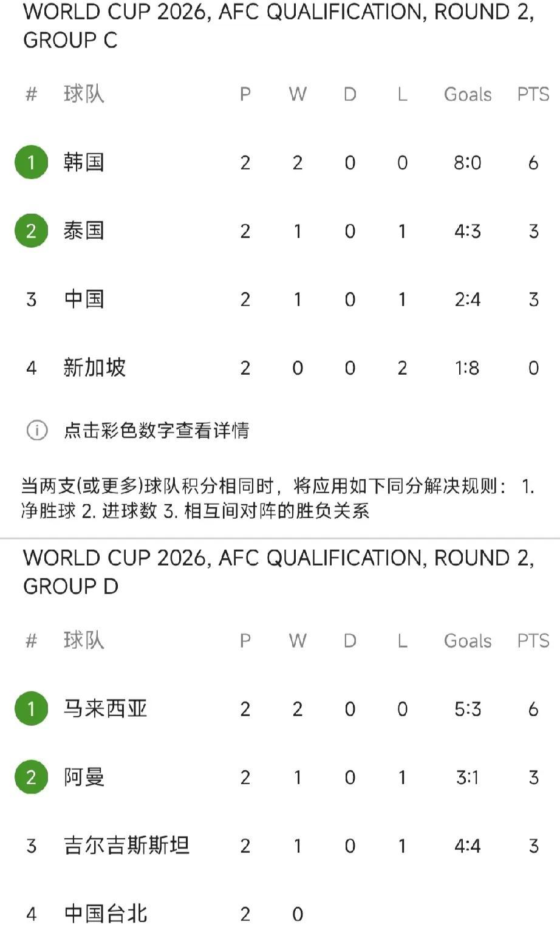Select 泰国 team name
The height and width of the screenshot is (944, 560).
[84, 231]
